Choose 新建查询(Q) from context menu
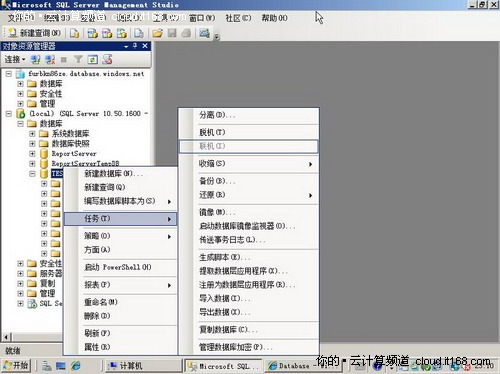The image size is (500, 374). click(x=120, y=187)
